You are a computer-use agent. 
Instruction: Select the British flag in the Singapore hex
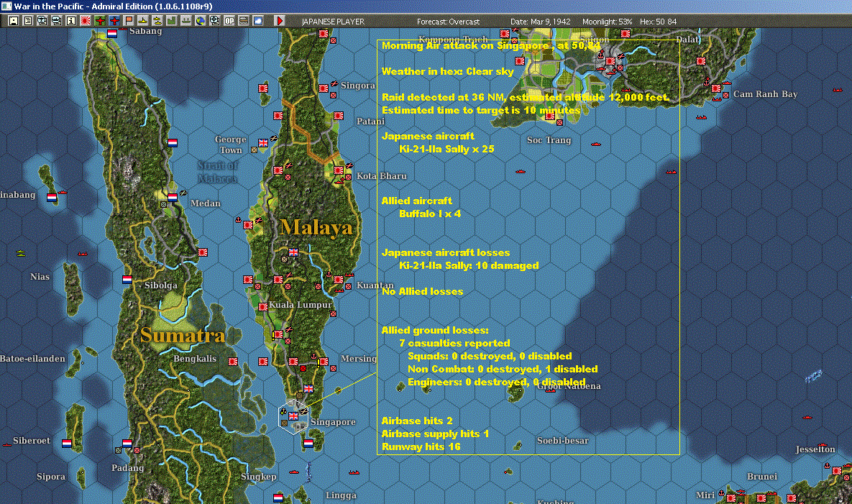[x=293, y=416]
